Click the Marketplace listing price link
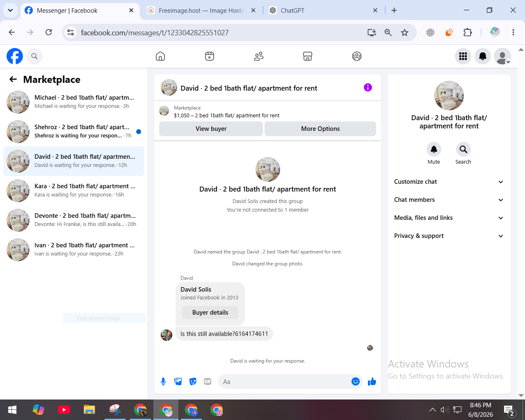Screen dimensions: 525x420 tap(226, 116)
